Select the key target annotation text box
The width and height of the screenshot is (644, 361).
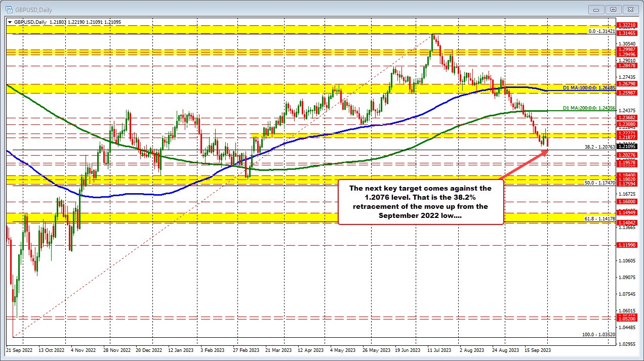click(420, 203)
